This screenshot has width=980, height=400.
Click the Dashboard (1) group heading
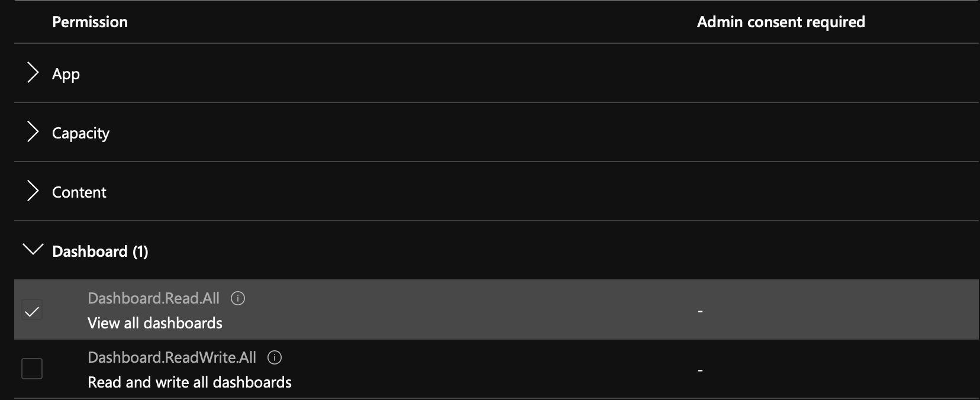click(100, 251)
